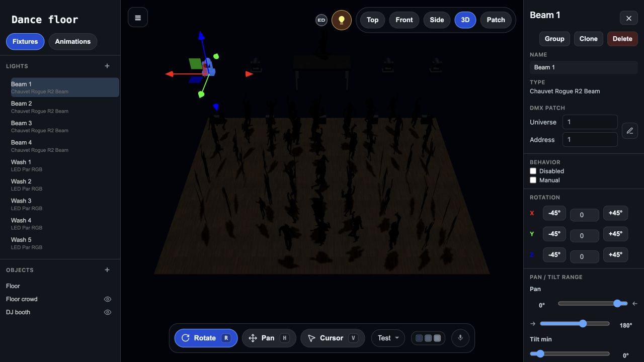Image resolution: width=644 pixels, height=362 pixels.
Task: Enable the Disabled checkbox
Action: click(533, 171)
